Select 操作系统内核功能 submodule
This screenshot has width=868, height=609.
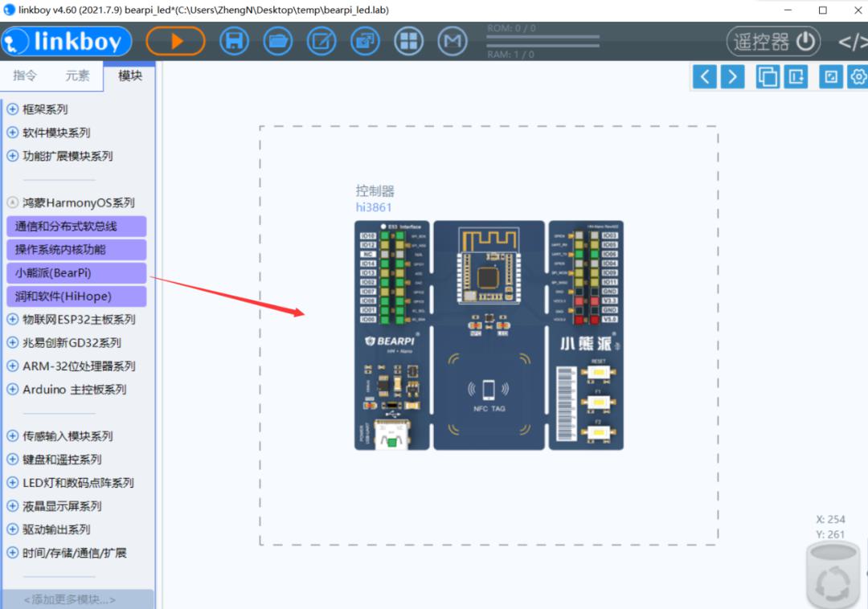click(76, 249)
